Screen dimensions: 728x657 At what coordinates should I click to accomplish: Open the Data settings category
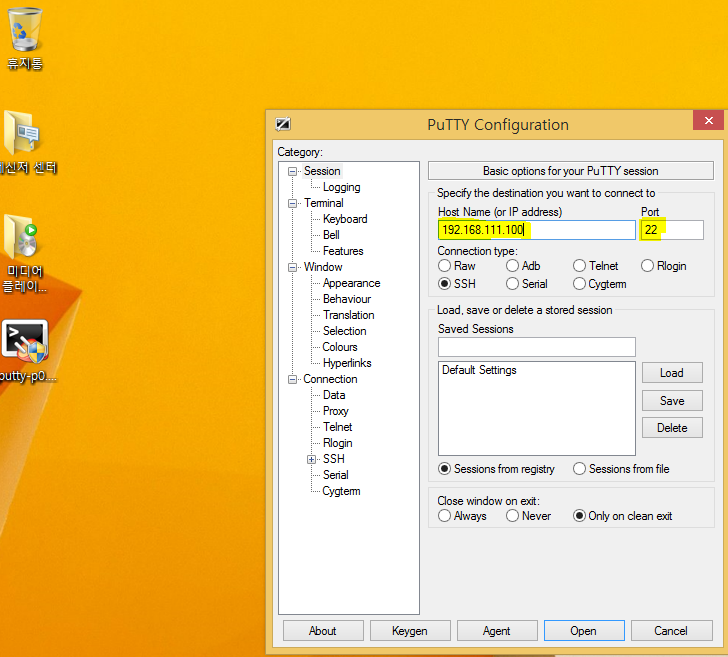coord(334,395)
